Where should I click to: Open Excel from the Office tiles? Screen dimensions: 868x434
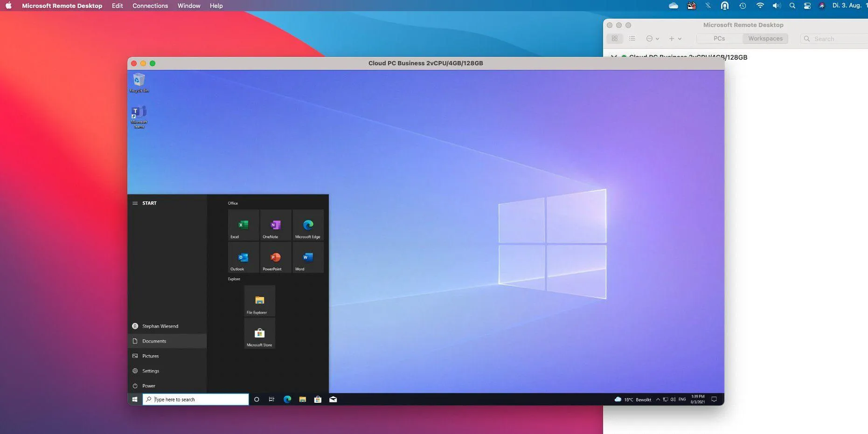point(243,225)
